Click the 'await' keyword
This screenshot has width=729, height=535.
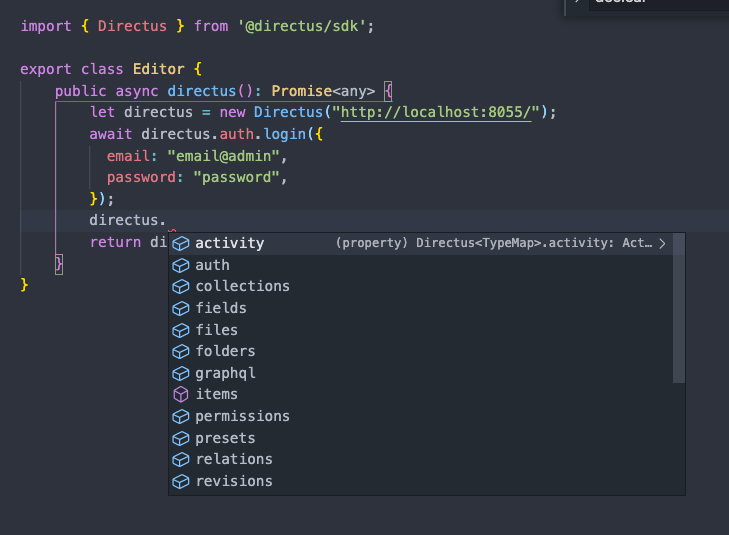(111, 134)
